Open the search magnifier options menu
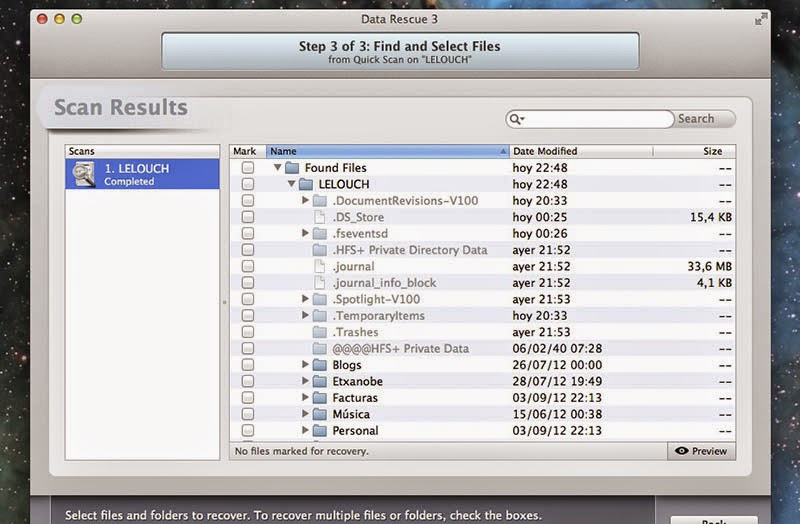The width and height of the screenshot is (800, 524). (x=517, y=119)
